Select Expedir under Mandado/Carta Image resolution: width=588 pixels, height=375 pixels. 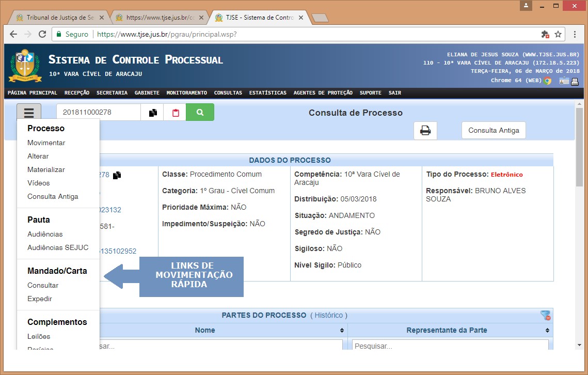point(40,299)
